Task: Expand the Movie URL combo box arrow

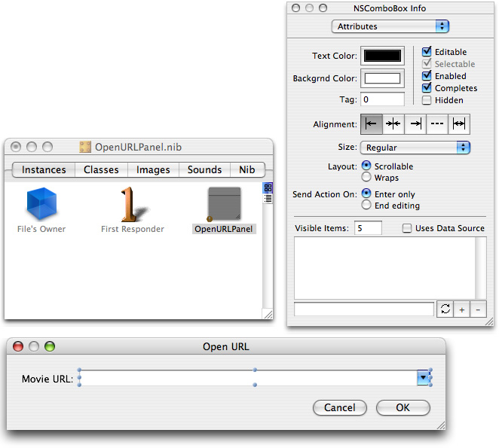Action: (x=424, y=378)
